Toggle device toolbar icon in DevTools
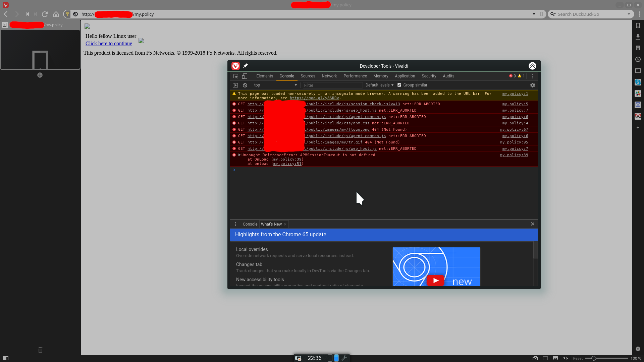 click(245, 76)
